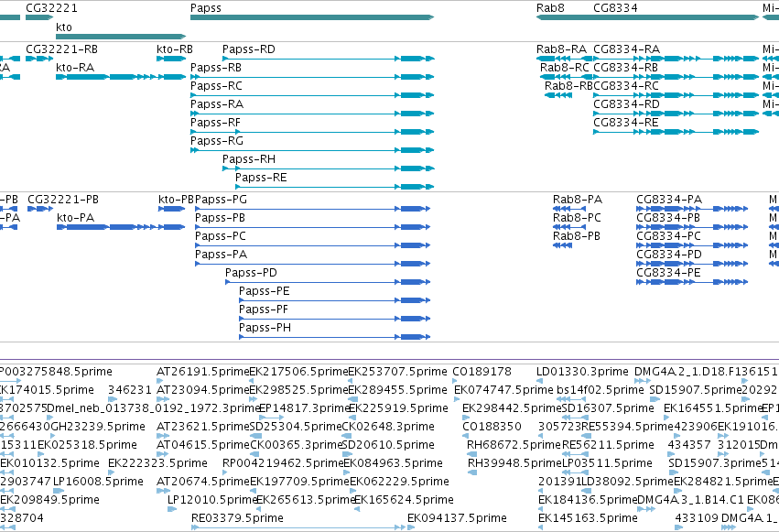This screenshot has width=779, height=532.
Task: Select protein Rab8-PA
Action: [569, 209]
